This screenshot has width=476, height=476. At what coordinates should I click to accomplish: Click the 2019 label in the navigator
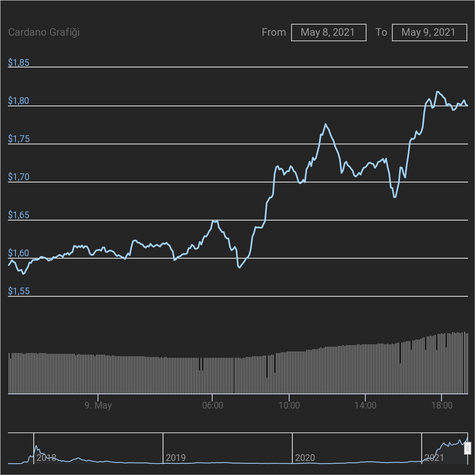(x=176, y=458)
